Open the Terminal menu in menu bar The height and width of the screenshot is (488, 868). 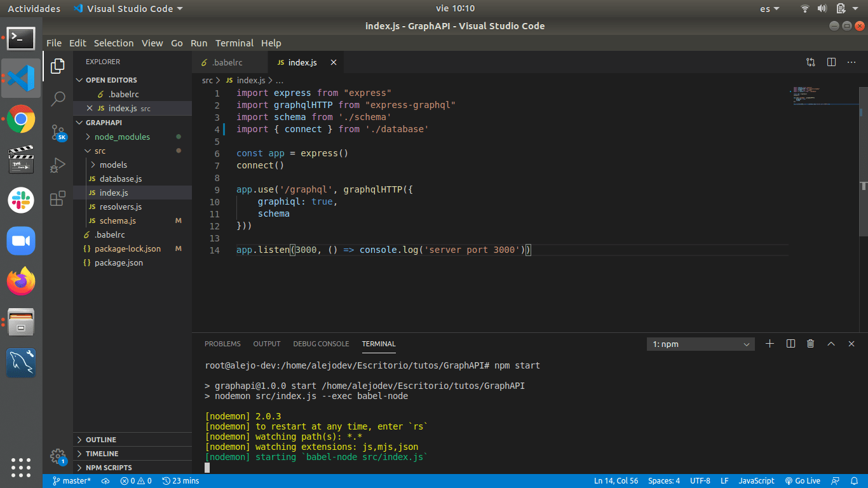[234, 43]
